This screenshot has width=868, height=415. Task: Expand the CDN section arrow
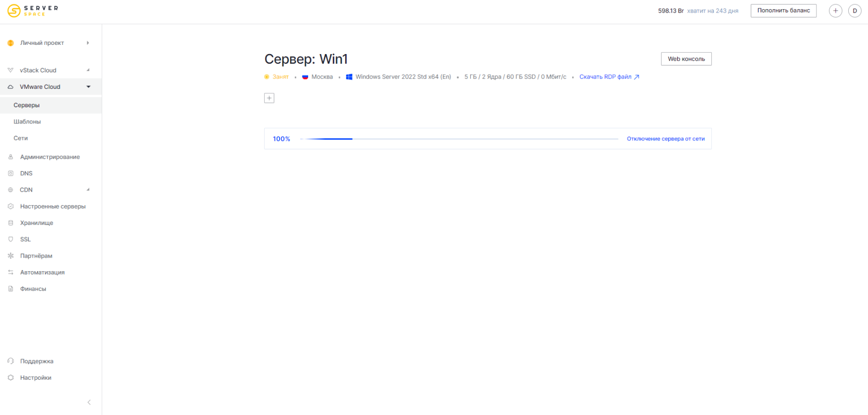[88, 189]
